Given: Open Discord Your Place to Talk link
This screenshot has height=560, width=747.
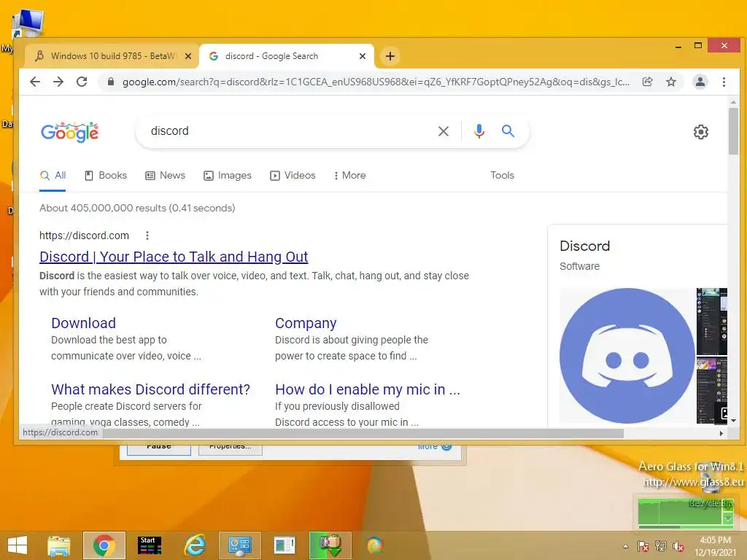Looking at the screenshot, I should 174,257.
